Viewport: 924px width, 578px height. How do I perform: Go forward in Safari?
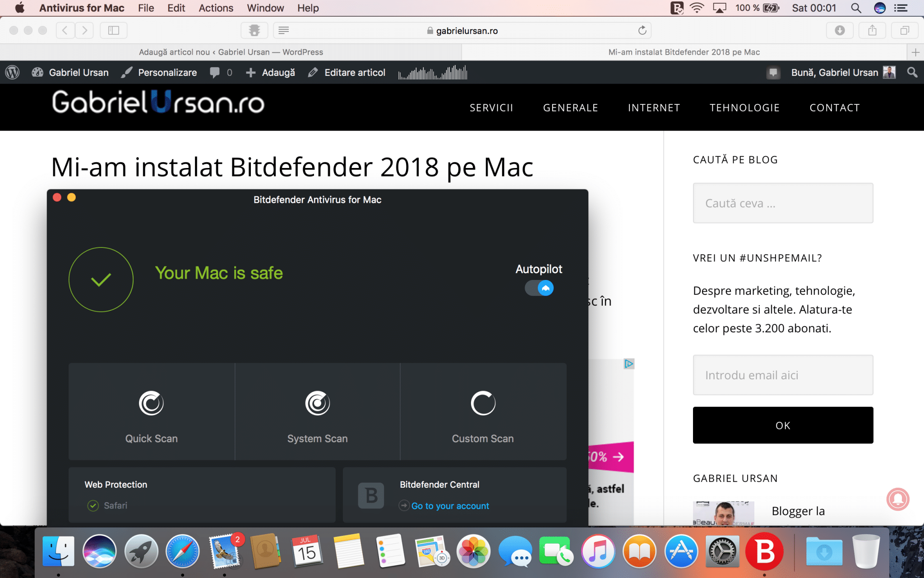(x=84, y=30)
